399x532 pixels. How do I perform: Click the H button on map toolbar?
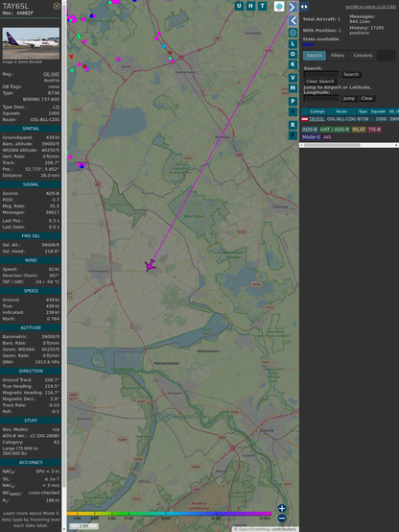click(x=250, y=6)
